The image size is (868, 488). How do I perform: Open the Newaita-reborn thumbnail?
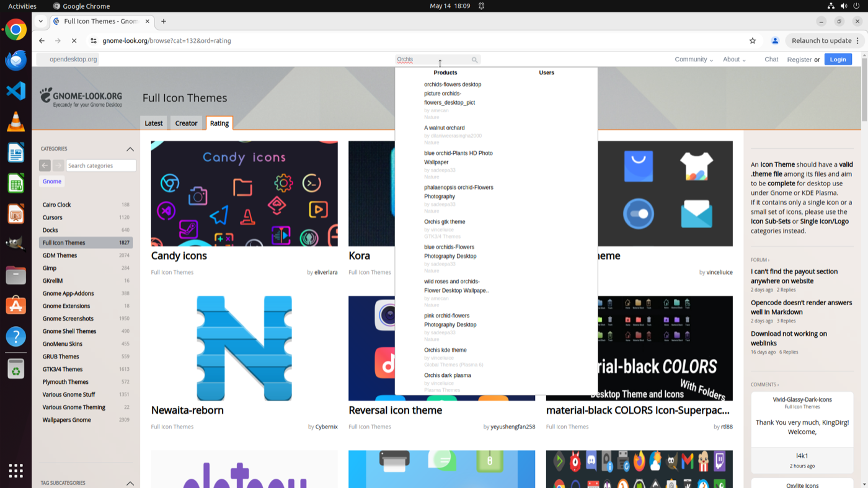pyautogui.click(x=244, y=348)
